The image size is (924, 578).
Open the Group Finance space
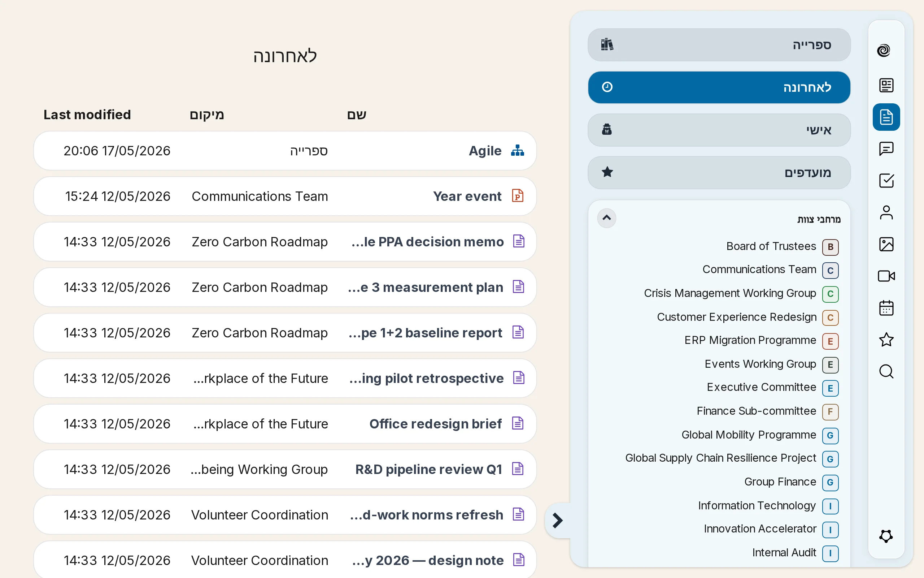pos(780,482)
